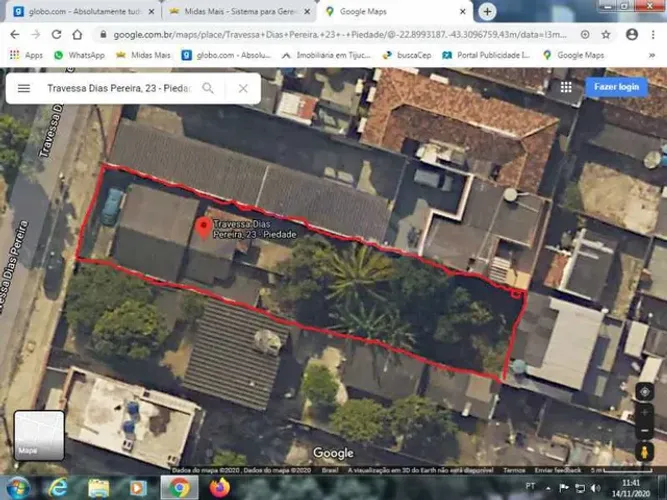This screenshot has height=500, width=667.
Task: Zoom in on the map
Action: pos(644,412)
